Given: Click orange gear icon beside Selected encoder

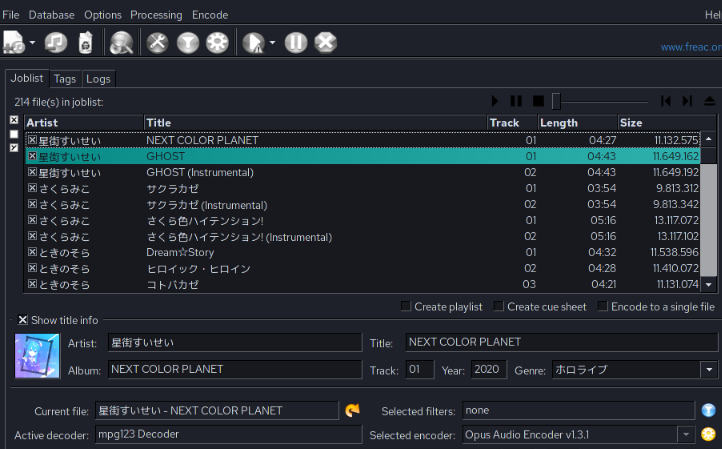Looking at the screenshot, I should click(709, 434).
